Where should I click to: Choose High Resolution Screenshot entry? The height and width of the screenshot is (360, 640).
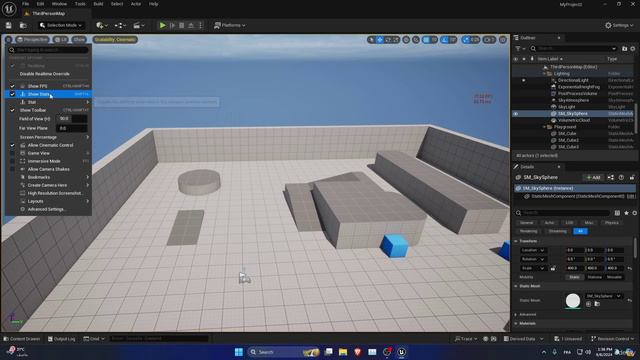49,193
